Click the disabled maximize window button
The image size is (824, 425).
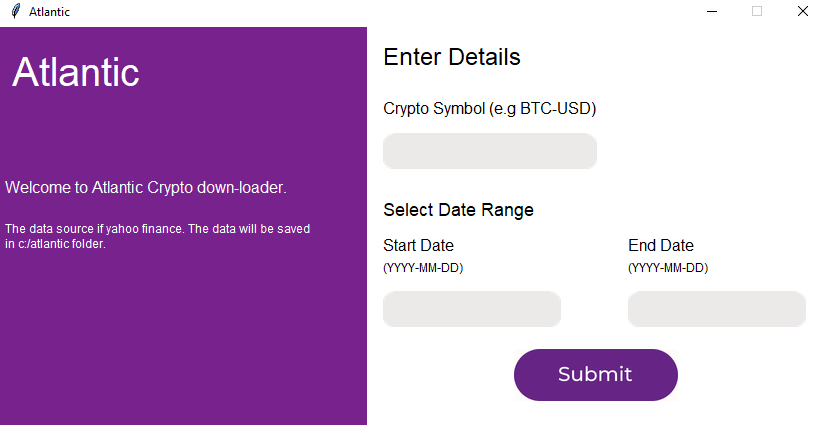(757, 11)
